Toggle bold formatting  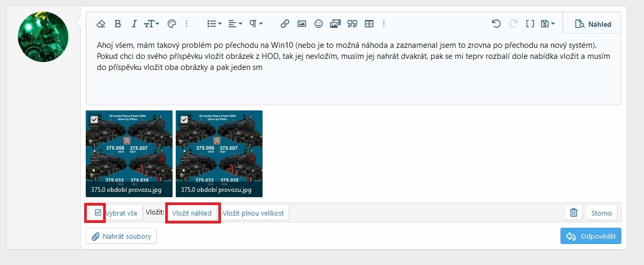(118, 24)
